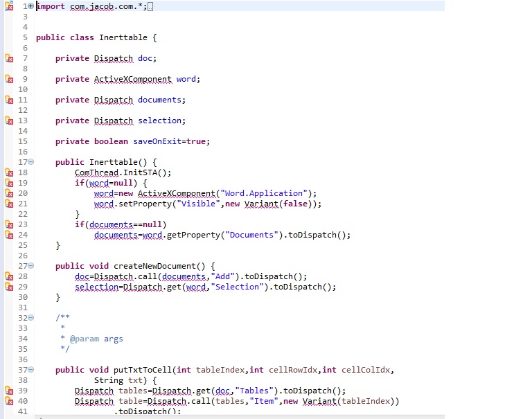Click the error marker on line 28

tap(9, 276)
